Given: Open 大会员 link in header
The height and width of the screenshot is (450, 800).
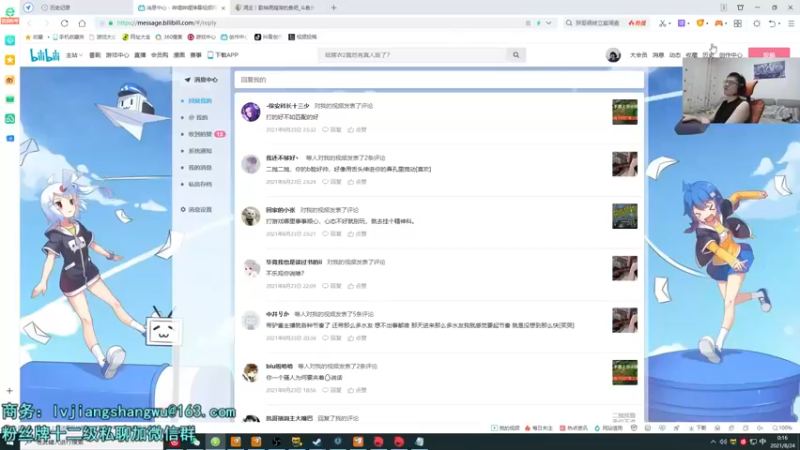Looking at the screenshot, I should click(x=638, y=55).
